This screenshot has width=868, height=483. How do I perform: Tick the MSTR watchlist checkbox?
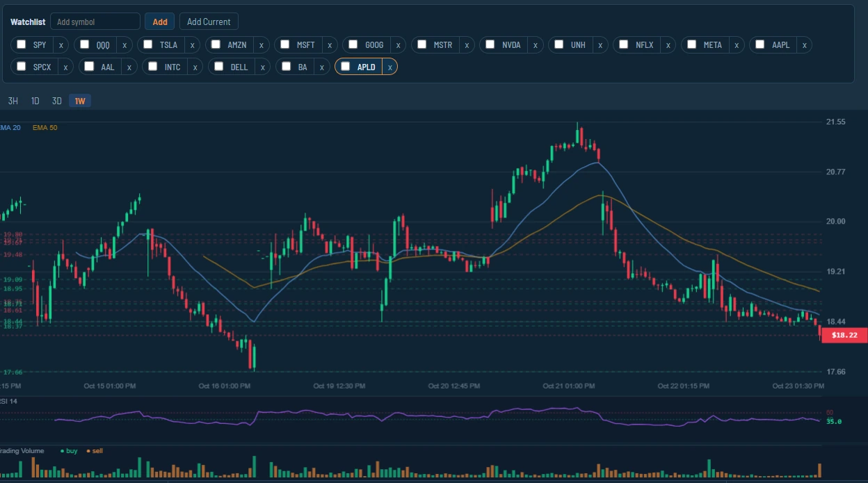[422, 44]
